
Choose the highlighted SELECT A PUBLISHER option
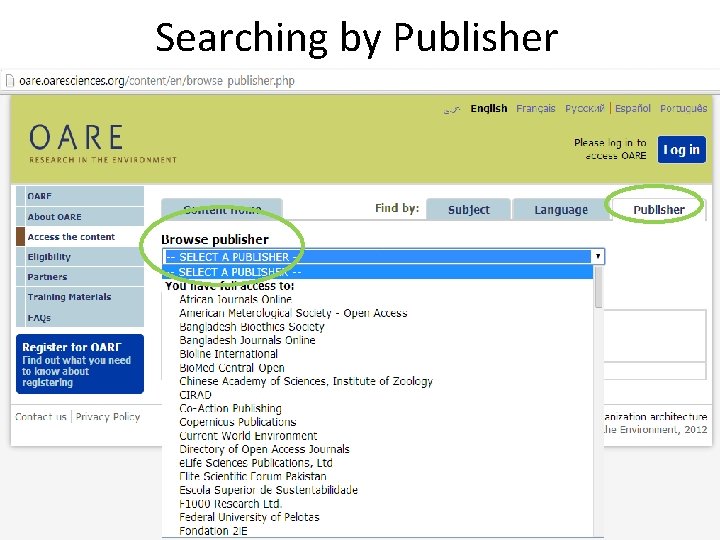pos(378,272)
